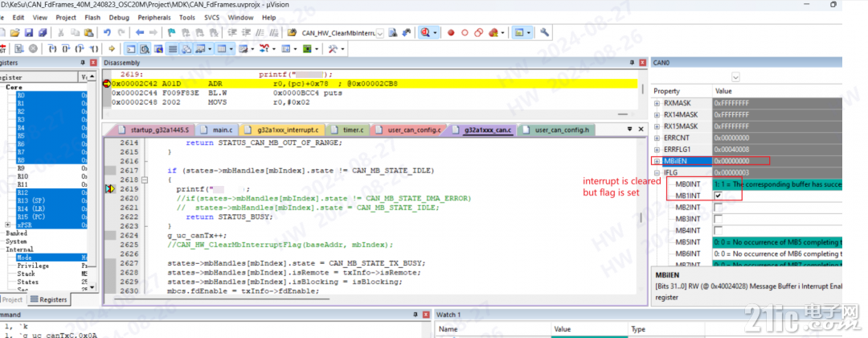This screenshot has height=338, width=868.
Task: Paste from clipboard toolbar icon
Action: (x=88, y=33)
